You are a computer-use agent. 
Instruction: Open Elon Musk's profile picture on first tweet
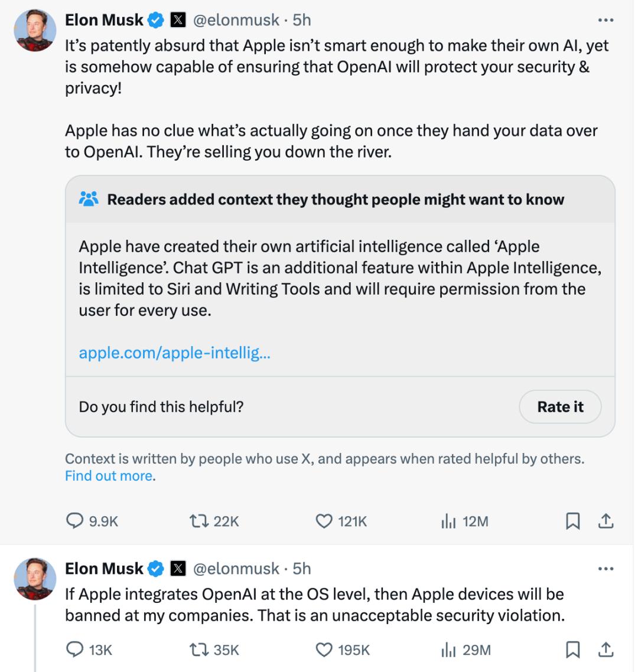[35, 31]
